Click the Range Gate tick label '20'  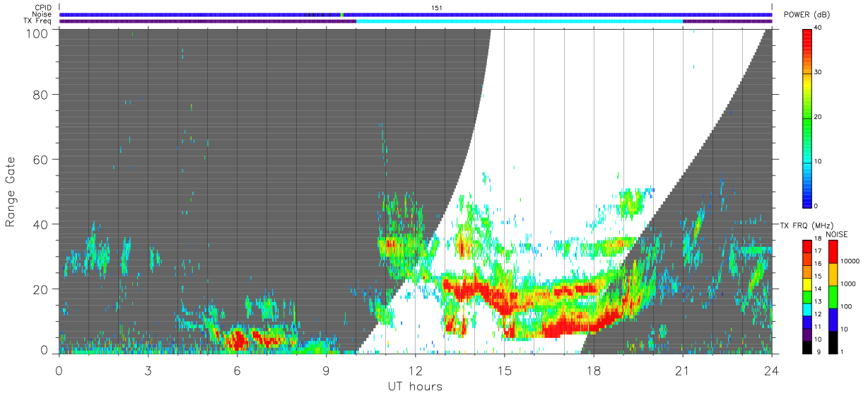(40, 289)
